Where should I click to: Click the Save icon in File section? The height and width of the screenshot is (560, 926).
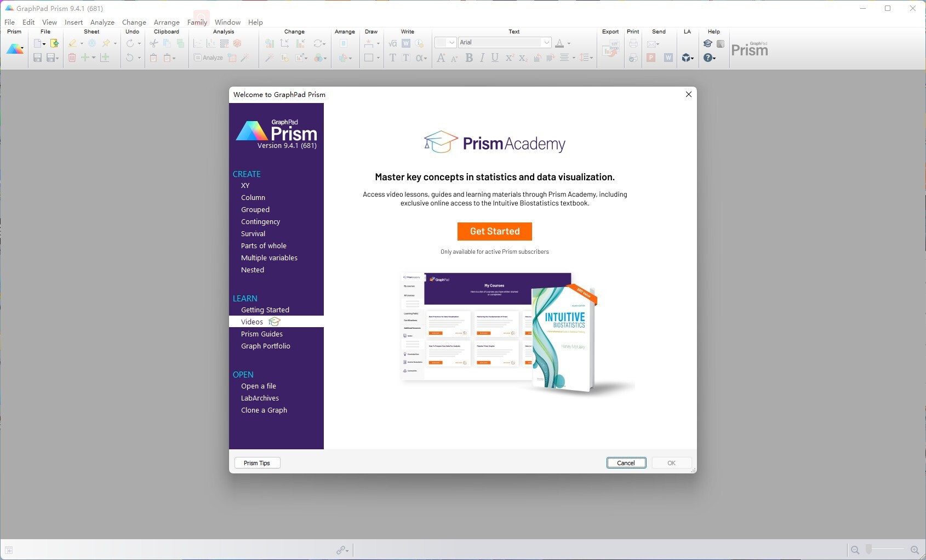click(x=37, y=58)
